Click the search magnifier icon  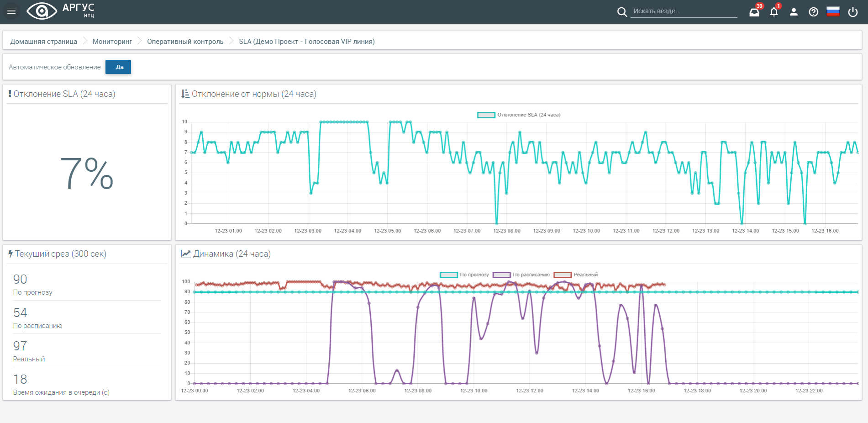point(622,12)
